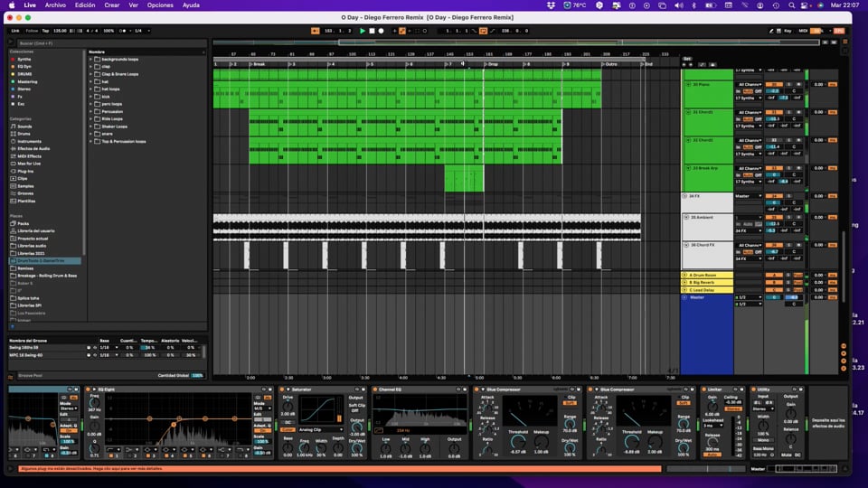
Task: Toggle the EQ Eight device activator
Action: click(88, 389)
